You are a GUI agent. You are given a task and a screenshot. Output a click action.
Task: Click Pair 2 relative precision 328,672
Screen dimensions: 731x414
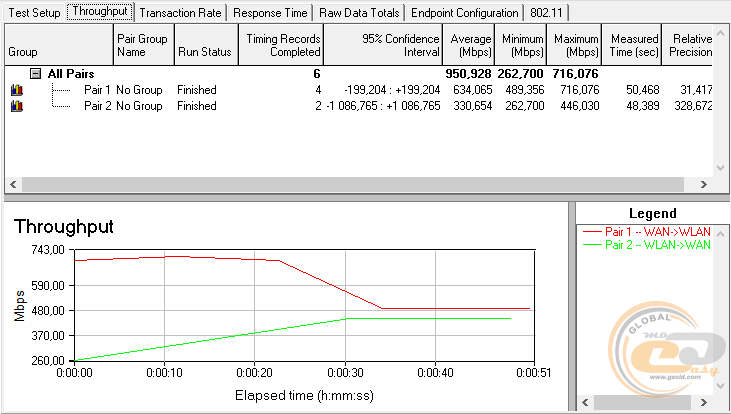pyautogui.click(x=693, y=106)
